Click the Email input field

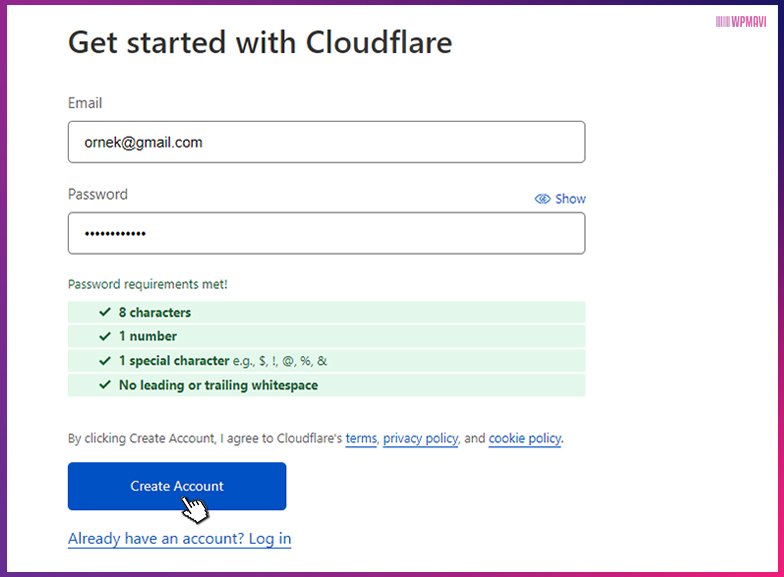326,142
